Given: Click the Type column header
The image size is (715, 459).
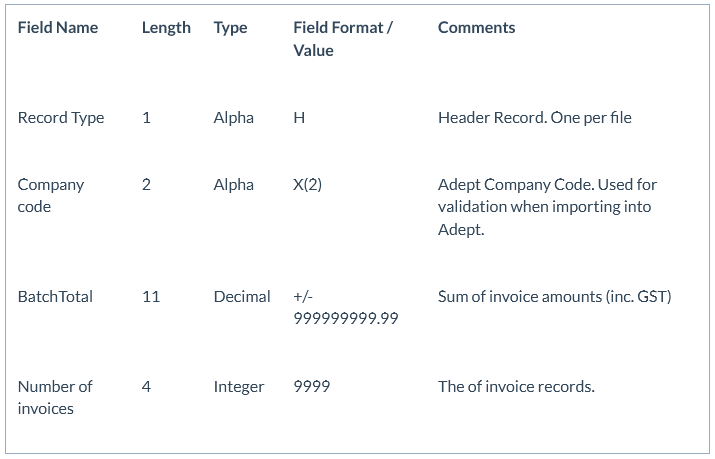Looking at the screenshot, I should 230,28.
